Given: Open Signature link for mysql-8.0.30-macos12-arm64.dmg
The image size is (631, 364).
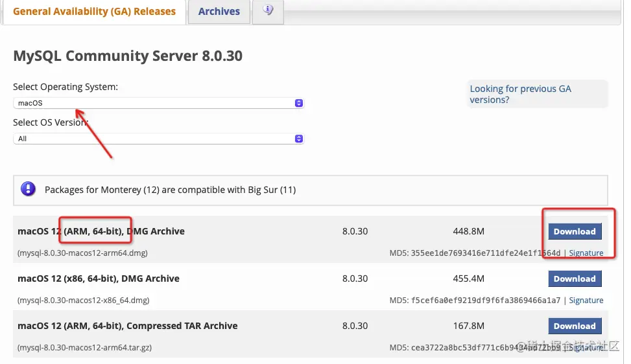Looking at the screenshot, I should pyautogui.click(x=586, y=253).
